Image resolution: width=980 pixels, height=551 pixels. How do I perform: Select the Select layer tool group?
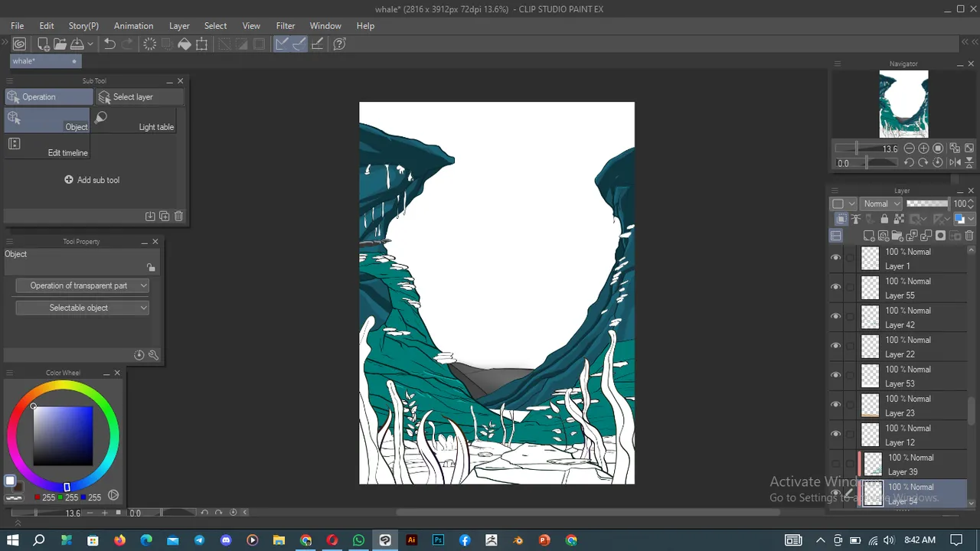(x=140, y=97)
